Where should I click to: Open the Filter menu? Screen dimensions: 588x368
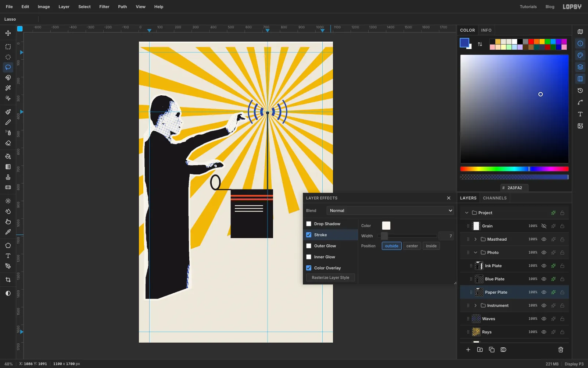(104, 7)
